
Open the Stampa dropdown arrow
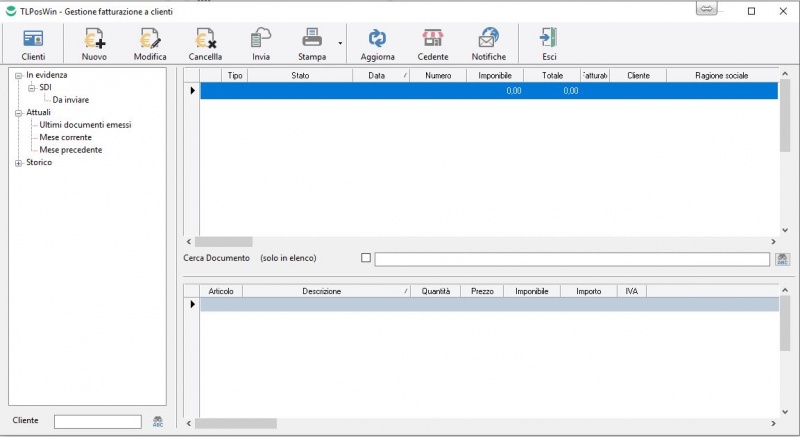(x=340, y=44)
